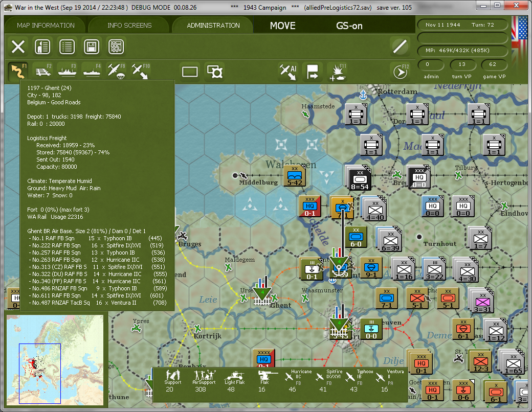Click the flag with arrow icon

coord(312,72)
